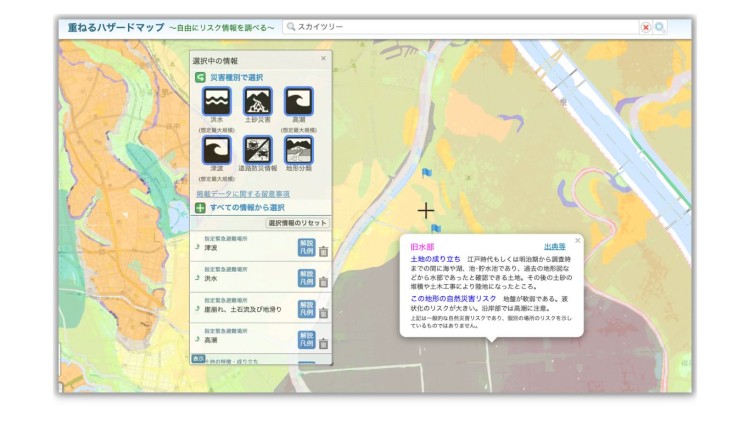750x421 pixels.
Task: Close the 選択中の情報 panel
Action: [x=323, y=58]
